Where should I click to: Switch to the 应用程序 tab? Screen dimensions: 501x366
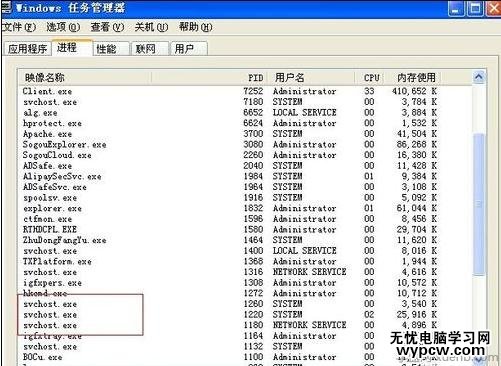click(27, 49)
